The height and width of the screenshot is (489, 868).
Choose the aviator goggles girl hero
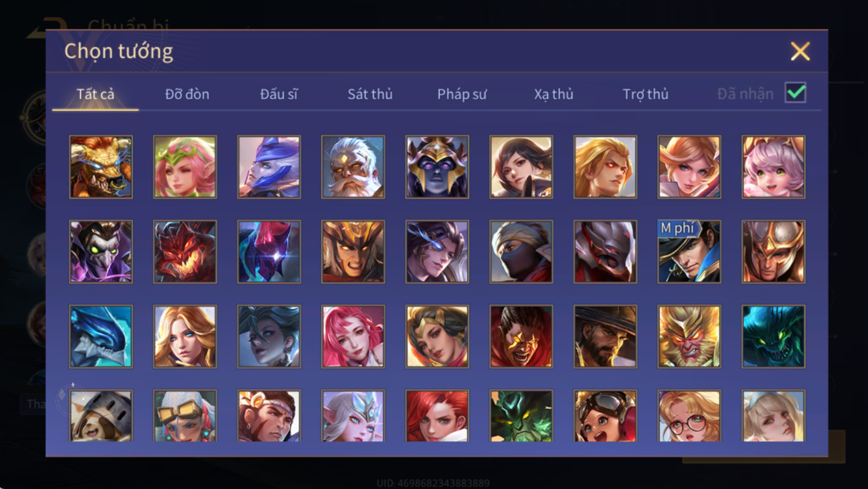tap(605, 415)
